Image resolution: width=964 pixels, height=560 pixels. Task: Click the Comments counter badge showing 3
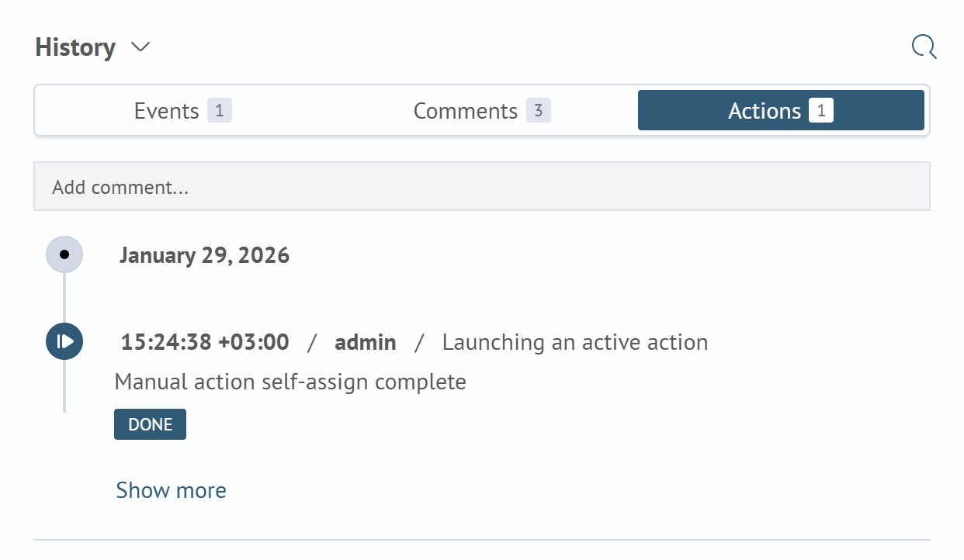point(539,110)
